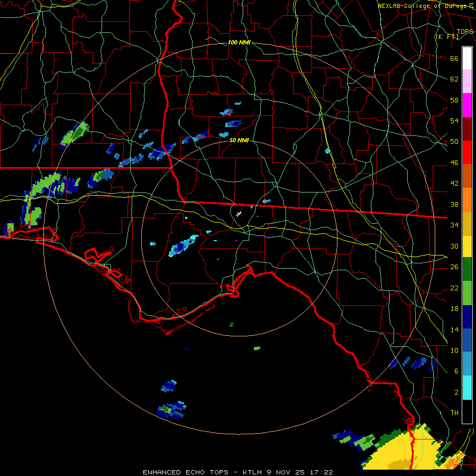The width and height of the screenshot is (476, 476).
Task: Click the '14' legend value
Action: click(x=454, y=329)
